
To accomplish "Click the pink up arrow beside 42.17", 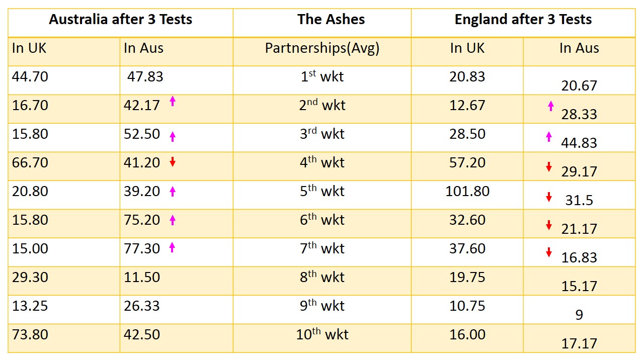I will [x=173, y=101].
